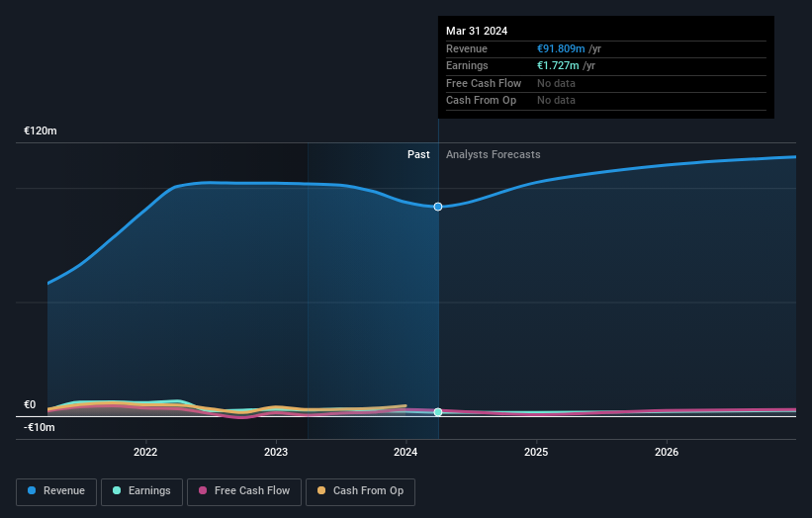The image size is (812, 518).
Task: Click the Analysts Forecasts label
Action: [493, 155]
